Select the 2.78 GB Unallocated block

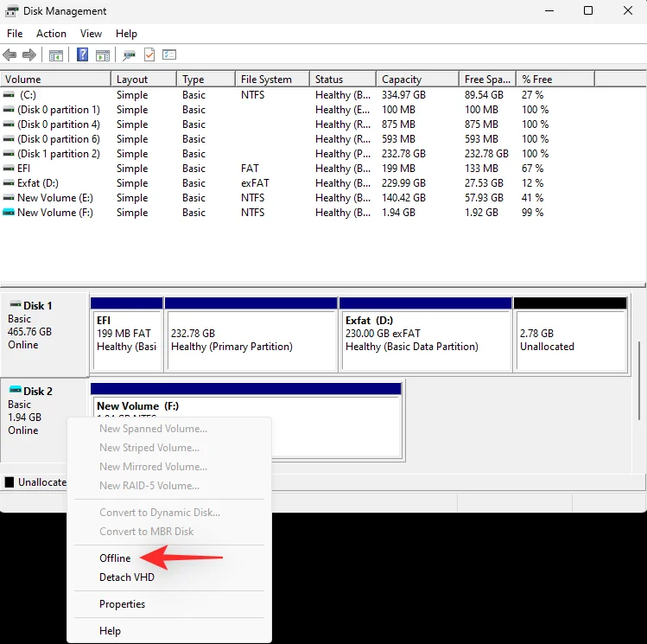pos(571,335)
